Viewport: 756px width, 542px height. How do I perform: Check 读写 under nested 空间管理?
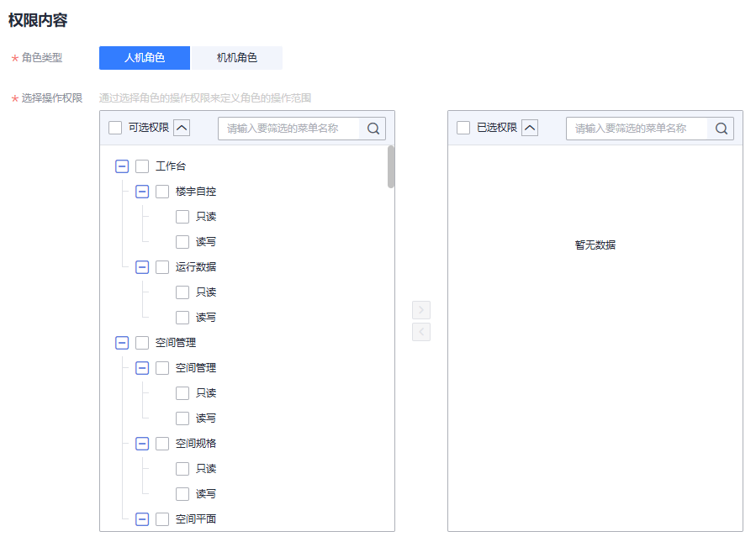[x=182, y=418]
